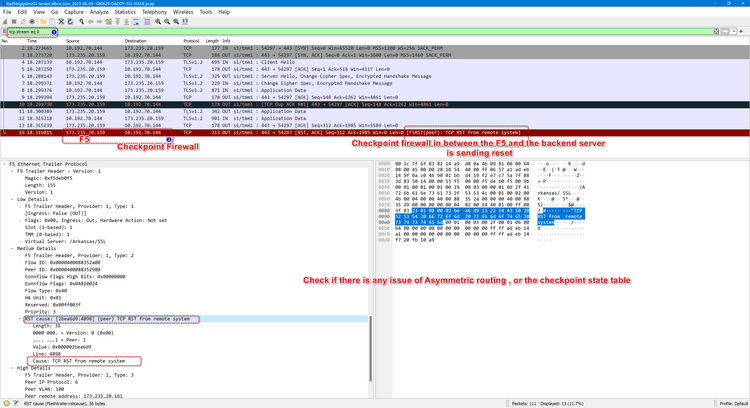750x408 pixels.
Task: Reset text to normal size
Action: 176,22
